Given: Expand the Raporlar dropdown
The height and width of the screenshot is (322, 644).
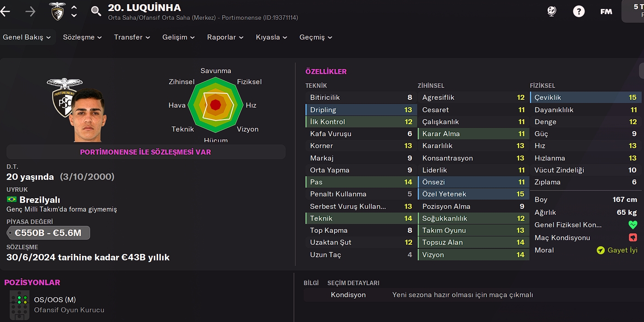Looking at the screenshot, I should click(x=225, y=37).
